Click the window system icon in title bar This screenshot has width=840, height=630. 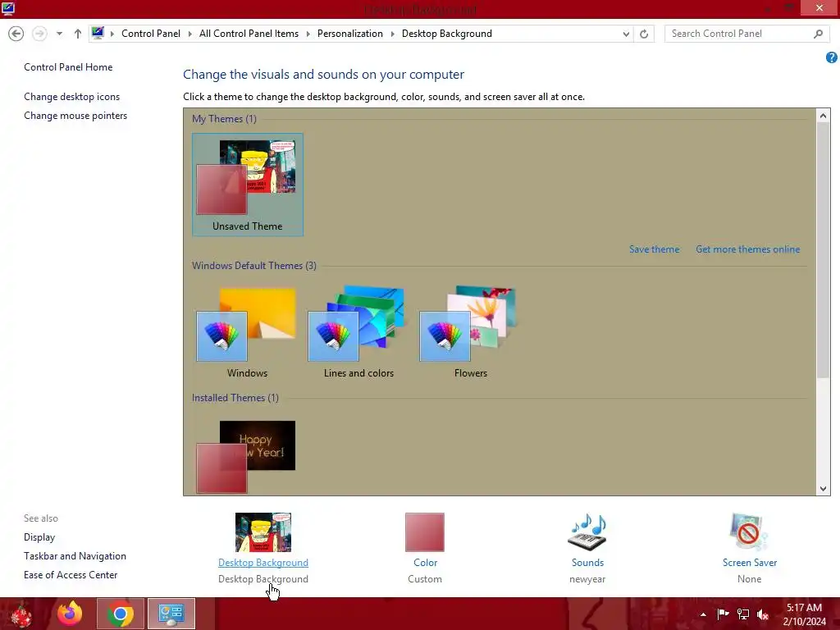pyautogui.click(x=8, y=8)
